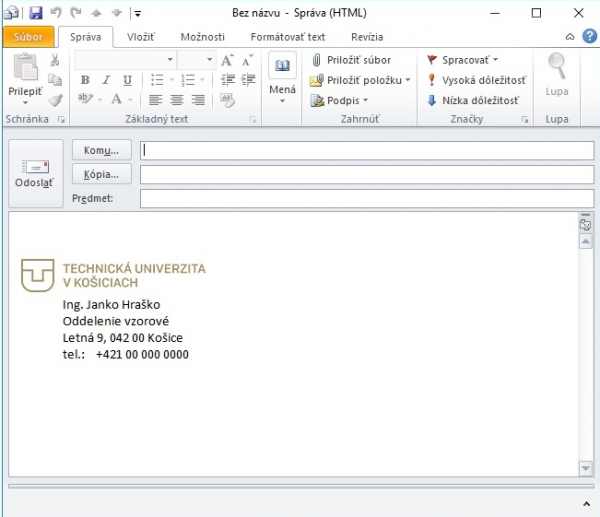
Task: Expand the numbering style dropdown arrow
Action: (x=202, y=80)
